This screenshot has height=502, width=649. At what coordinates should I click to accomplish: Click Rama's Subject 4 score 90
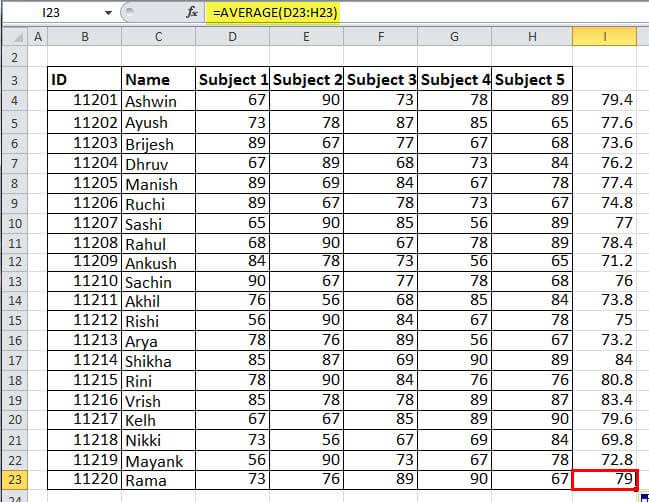[x=454, y=480]
